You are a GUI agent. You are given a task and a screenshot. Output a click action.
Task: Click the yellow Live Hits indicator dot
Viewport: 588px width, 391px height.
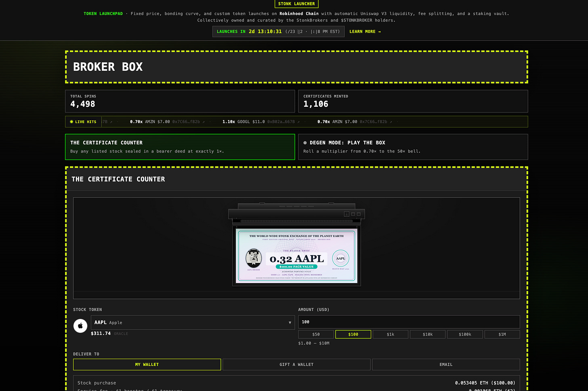point(71,122)
